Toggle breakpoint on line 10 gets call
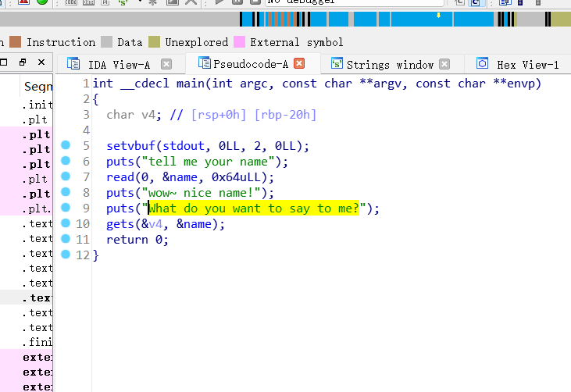This screenshot has height=392, width=571. click(x=66, y=223)
